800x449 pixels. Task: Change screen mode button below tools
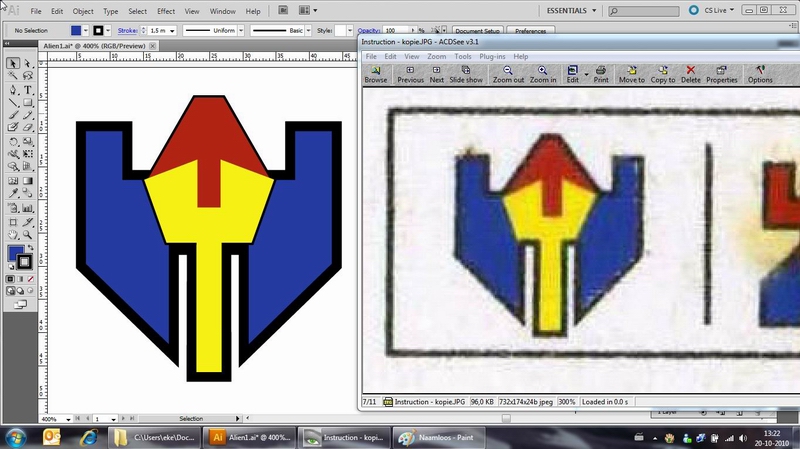(20, 305)
